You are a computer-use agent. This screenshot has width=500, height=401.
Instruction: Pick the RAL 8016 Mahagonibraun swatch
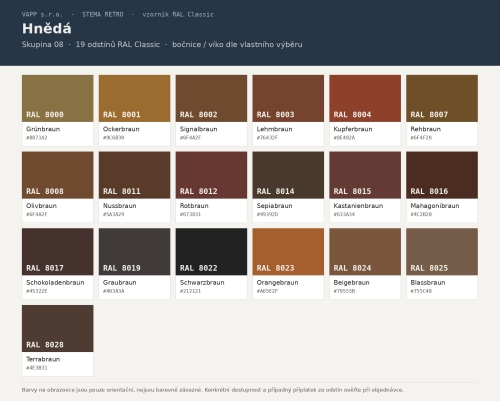click(x=442, y=187)
